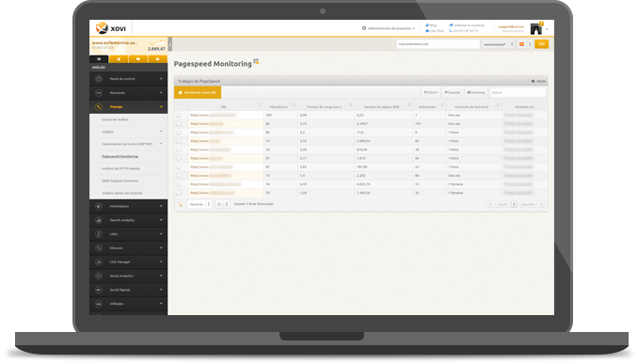Click the Volver pagination button
This screenshot has height=364, width=638.
click(x=502, y=204)
